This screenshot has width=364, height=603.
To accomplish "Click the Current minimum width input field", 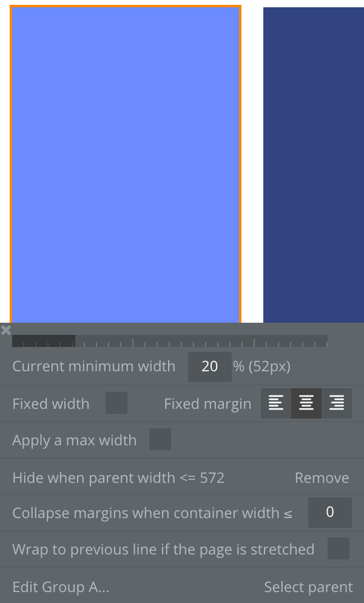I will (x=210, y=366).
